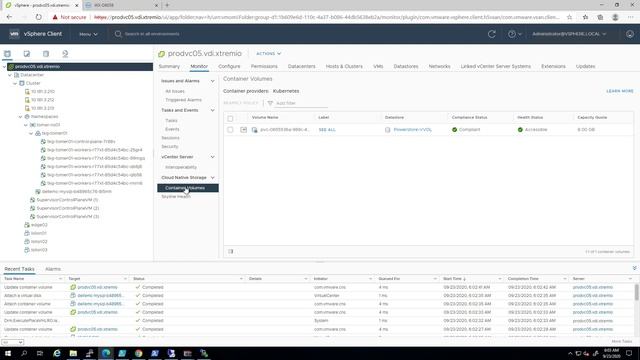Viewport: 640px width, 360px height.
Task: Launch Internet Explorer from taskbar
Action: pyautogui.click(x=57, y=353)
